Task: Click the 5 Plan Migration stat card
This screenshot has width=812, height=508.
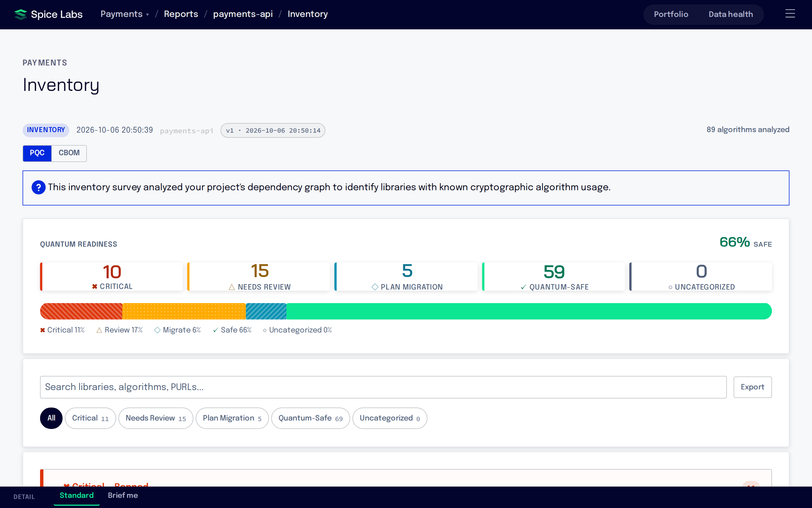Action: click(406, 277)
